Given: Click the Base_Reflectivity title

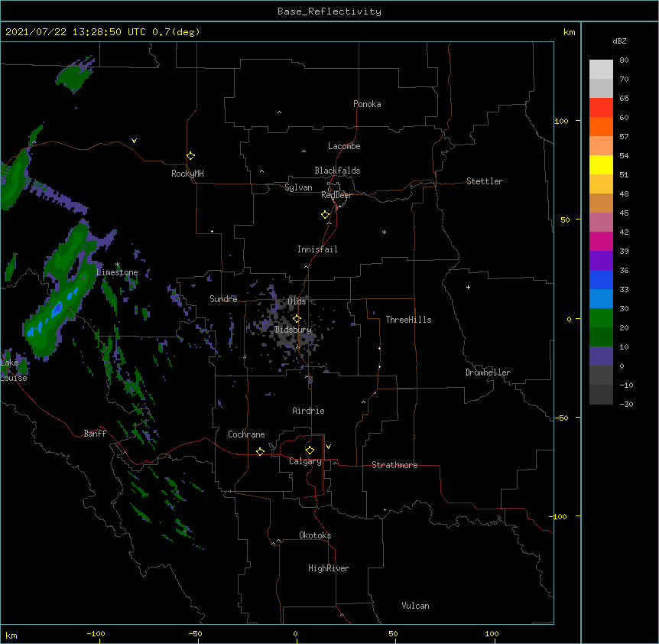Looking at the screenshot, I should click(x=329, y=11).
